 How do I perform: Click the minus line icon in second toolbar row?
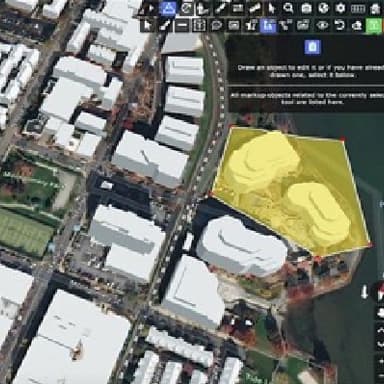(x=182, y=25)
